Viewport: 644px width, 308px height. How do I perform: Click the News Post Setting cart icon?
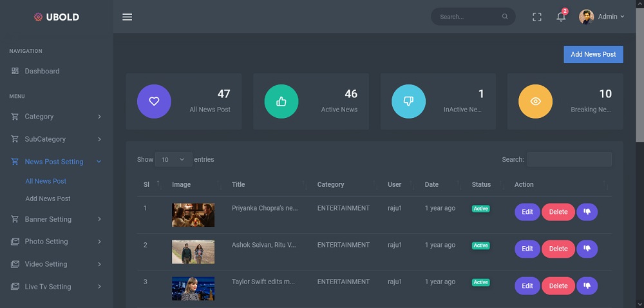(15, 162)
